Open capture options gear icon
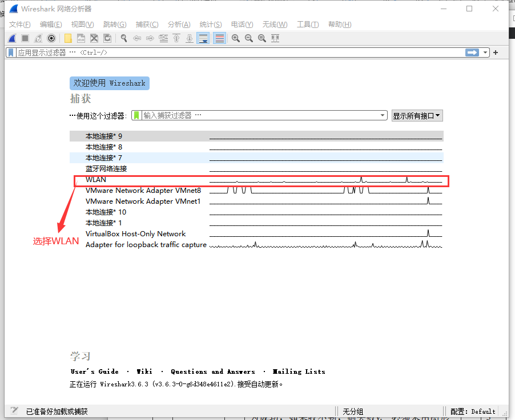 click(51, 38)
